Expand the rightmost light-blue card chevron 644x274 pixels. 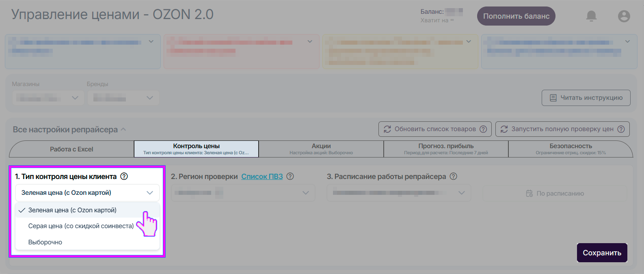pyautogui.click(x=627, y=41)
